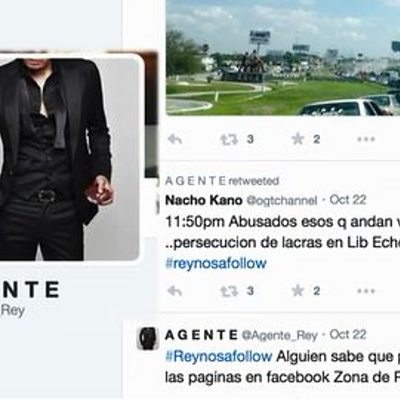Reply to Nacho Kano's tweet
400x400 pixels.
(x=175, y=291)
